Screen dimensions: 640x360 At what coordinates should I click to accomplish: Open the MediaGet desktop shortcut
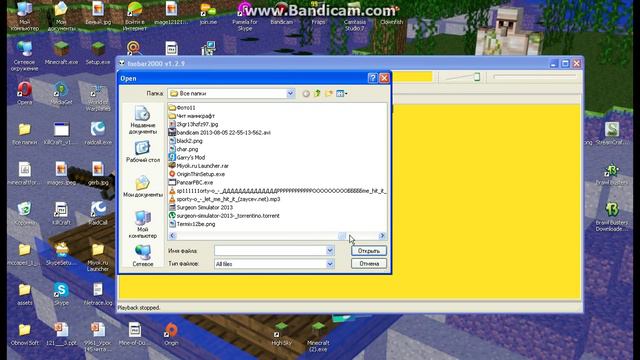pos(61,93)
